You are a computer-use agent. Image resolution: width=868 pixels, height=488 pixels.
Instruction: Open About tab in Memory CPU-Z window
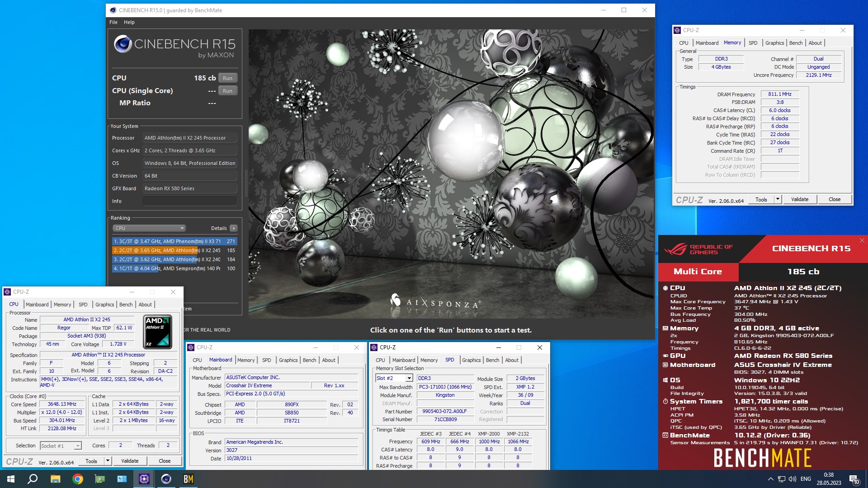click(815, 43)
